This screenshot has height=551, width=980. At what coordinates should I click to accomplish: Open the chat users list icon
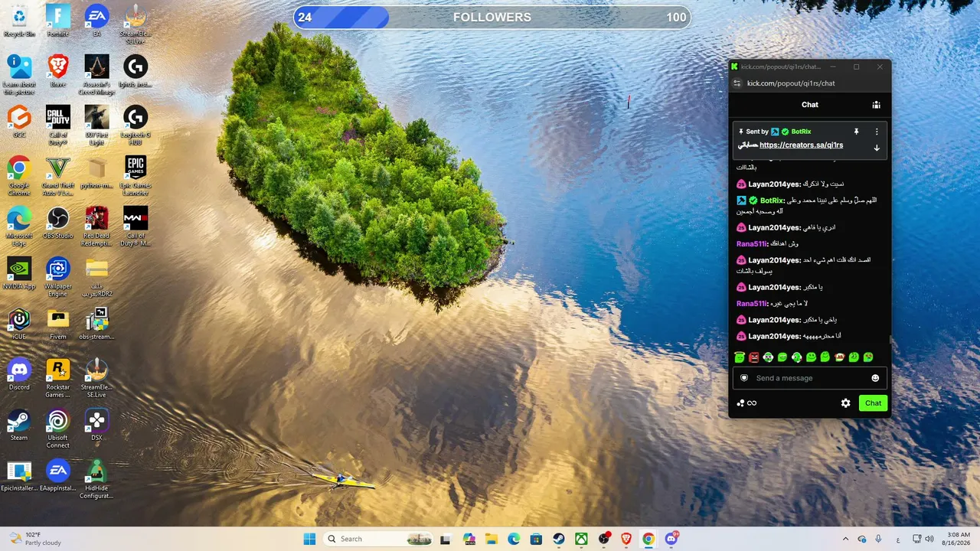click(876, 105)
